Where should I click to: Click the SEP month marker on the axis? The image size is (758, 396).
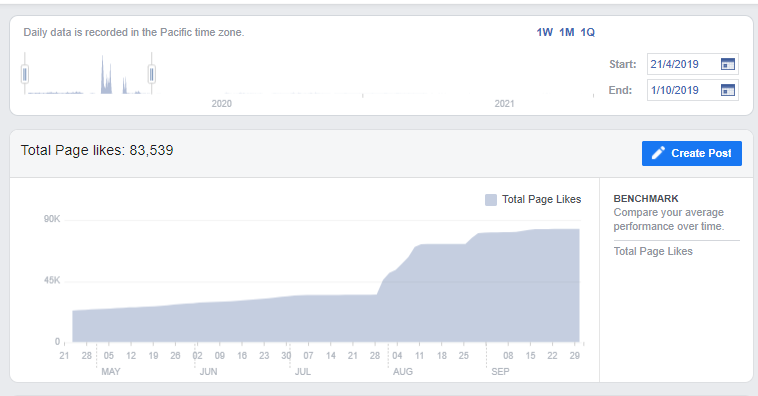point(500,371)
